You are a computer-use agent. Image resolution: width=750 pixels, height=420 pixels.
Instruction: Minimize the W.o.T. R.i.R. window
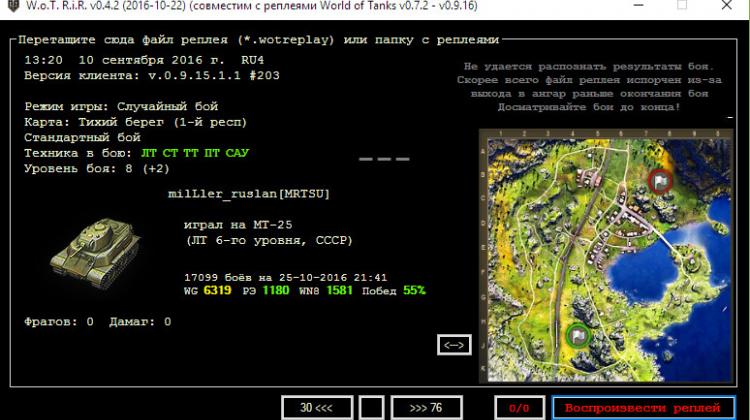point(636,6)
